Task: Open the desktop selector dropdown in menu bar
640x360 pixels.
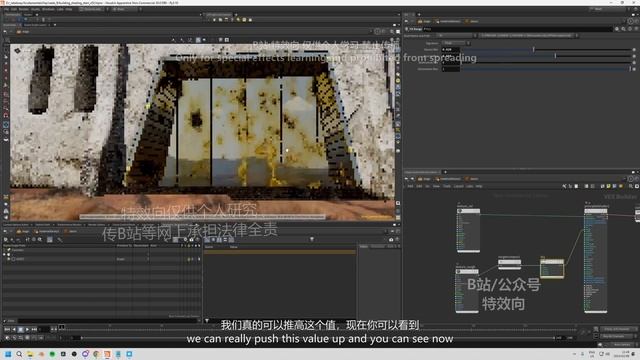Action: [93, 9]
